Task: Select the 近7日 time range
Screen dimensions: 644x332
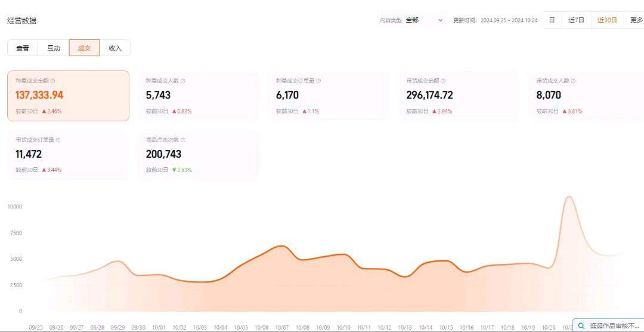Action: pyautogui.click(x=576, y=20)
